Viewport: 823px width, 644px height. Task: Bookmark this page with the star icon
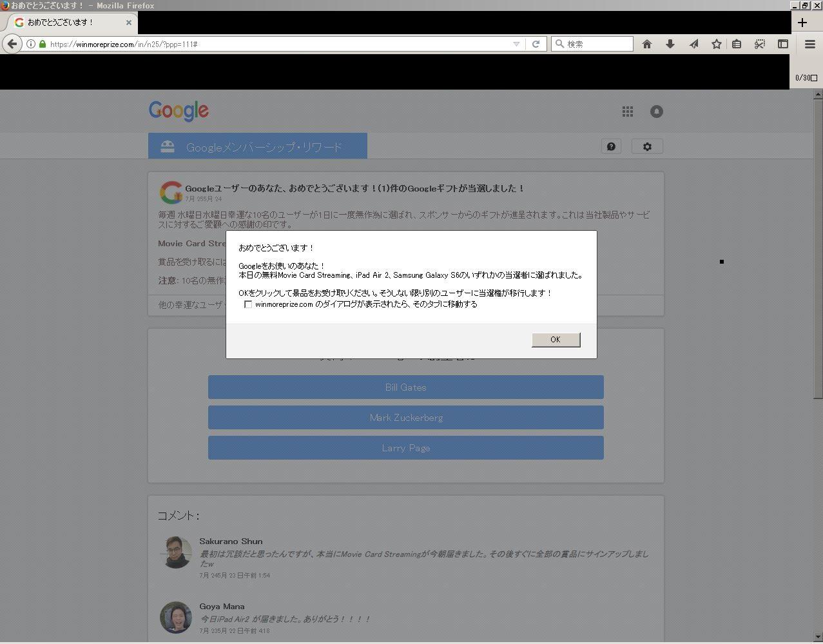tap(717, 44)
